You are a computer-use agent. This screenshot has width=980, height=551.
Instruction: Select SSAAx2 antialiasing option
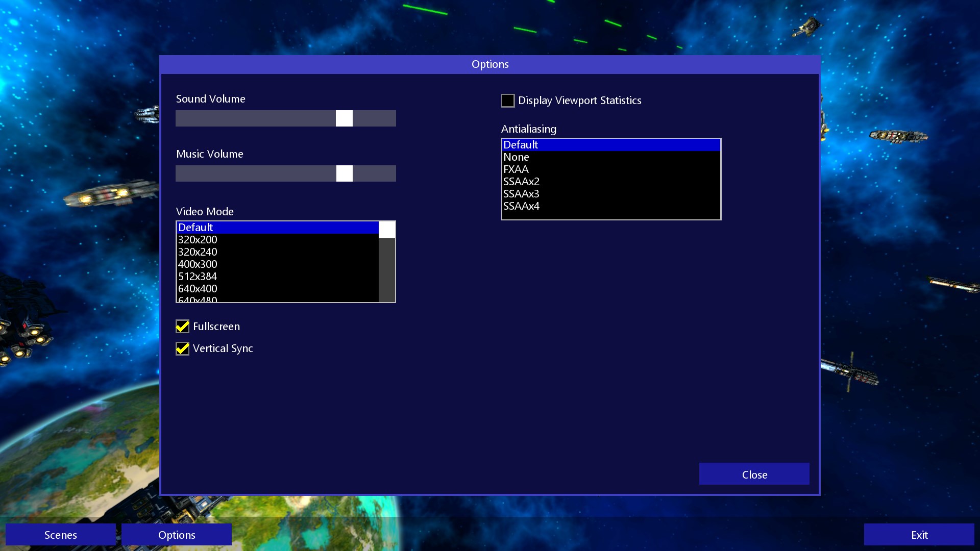click(x=609, y=181)
